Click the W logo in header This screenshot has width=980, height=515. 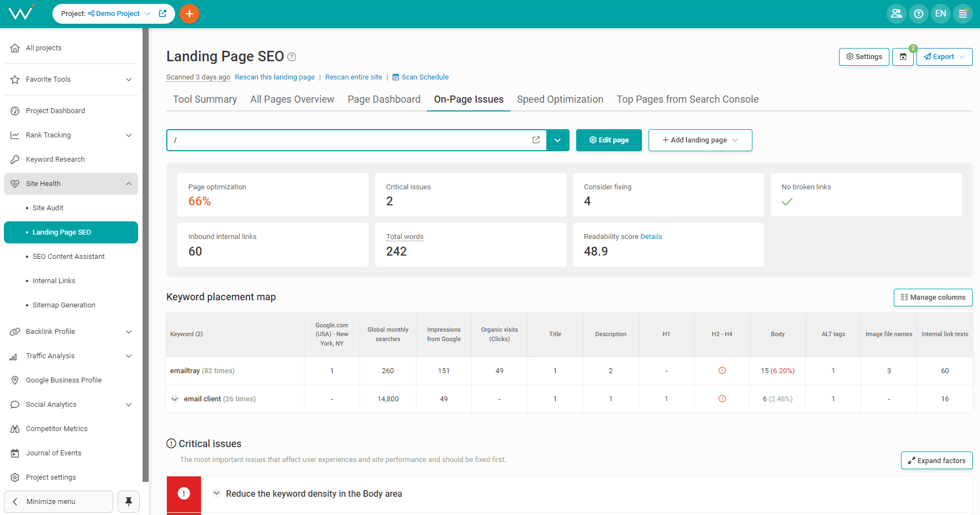point(21,13)
